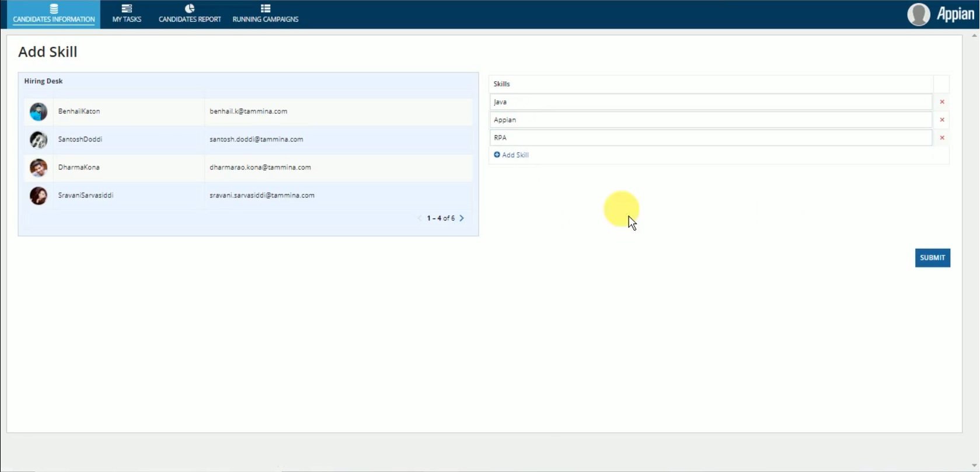This screenshot has height=472, width=980.
Task: Select the name DharmaKona
Action: (79, 167)
